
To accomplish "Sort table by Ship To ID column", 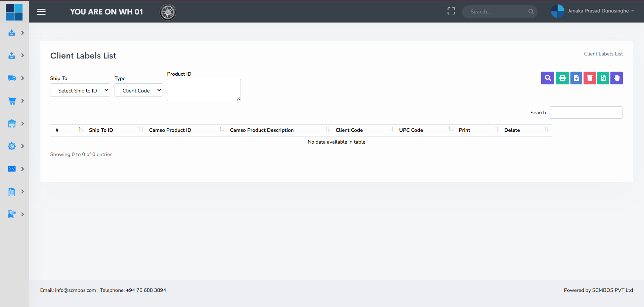I will click(101, 130).
